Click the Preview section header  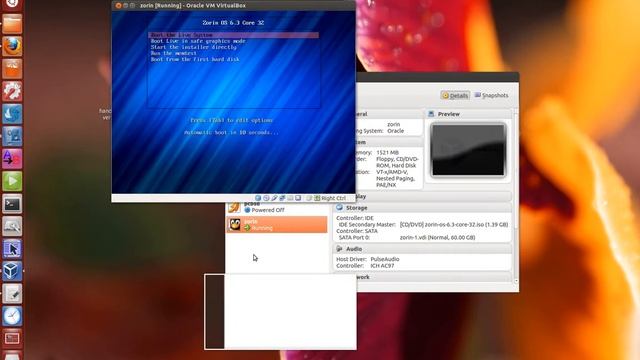tap(469, 114)
